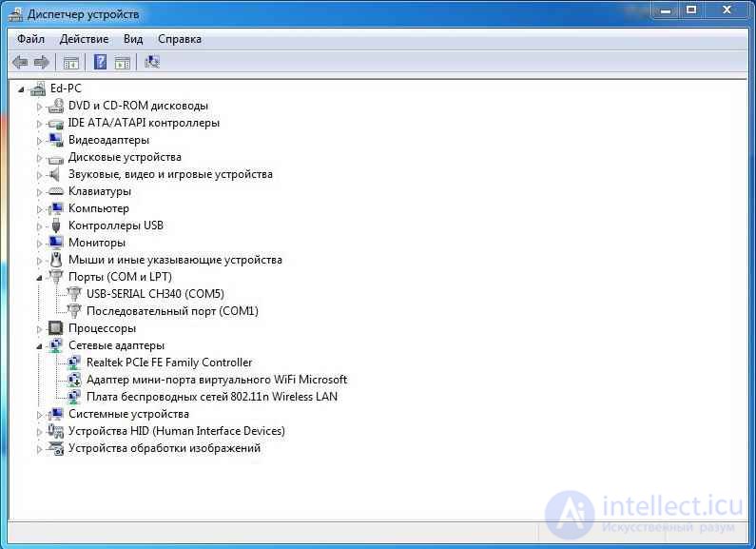The width and height of the screenshot is (756, 549).
Task: Click the Realtek PCIe FE controller icon
Action: pyautogui.click(x=74, y=363)
